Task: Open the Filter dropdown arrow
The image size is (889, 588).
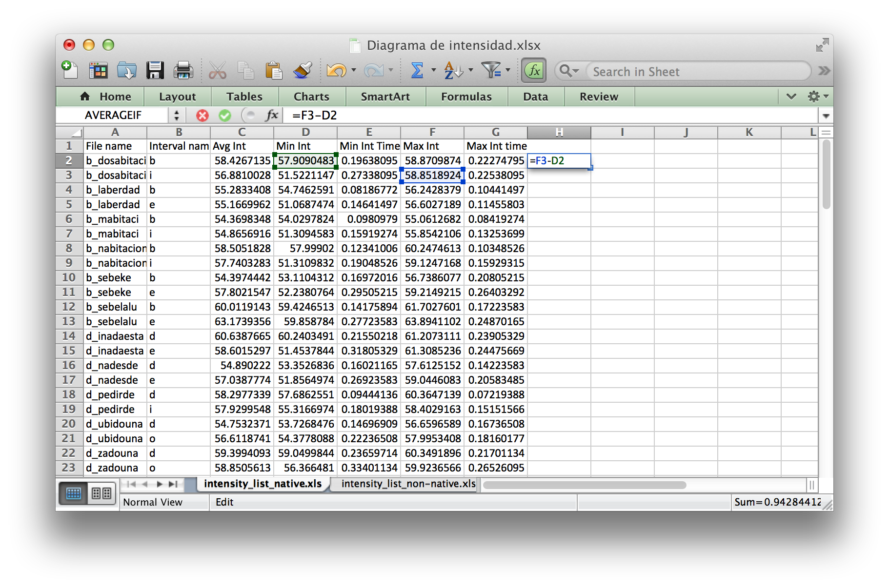Action: [508, 70]
